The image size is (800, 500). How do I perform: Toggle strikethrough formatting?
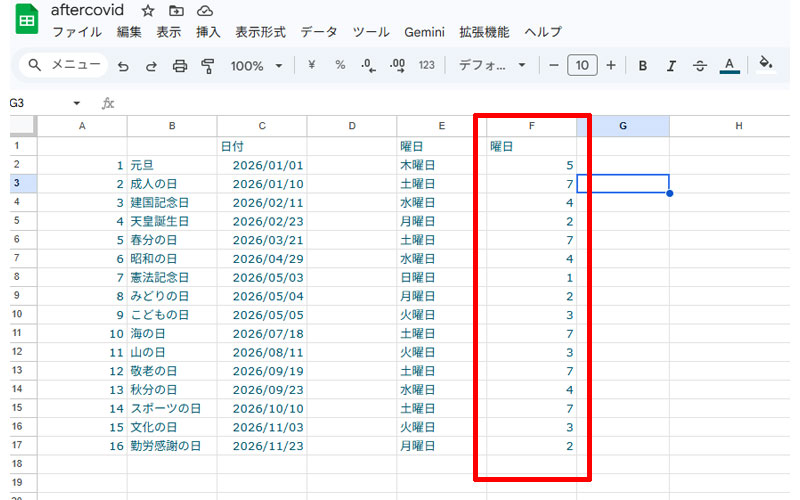(700, 66)
